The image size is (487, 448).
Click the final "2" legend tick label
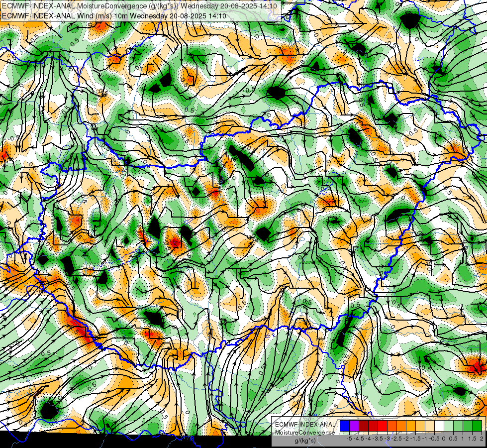click(x=482, y=439)
